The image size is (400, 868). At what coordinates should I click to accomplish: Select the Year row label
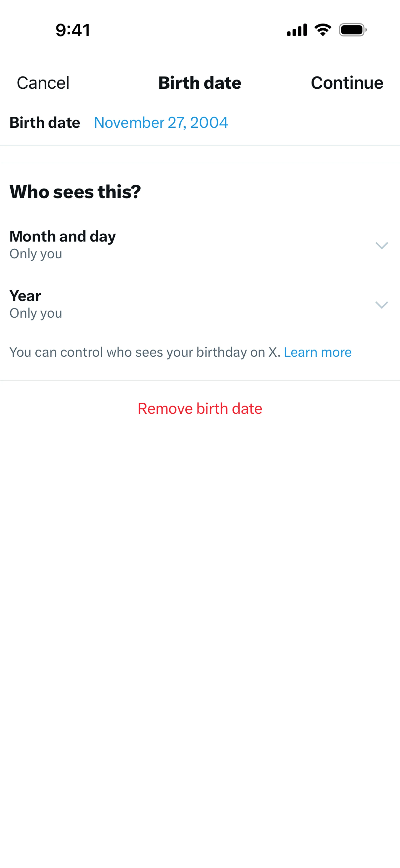pyautogui.click(x=25, y=296)
